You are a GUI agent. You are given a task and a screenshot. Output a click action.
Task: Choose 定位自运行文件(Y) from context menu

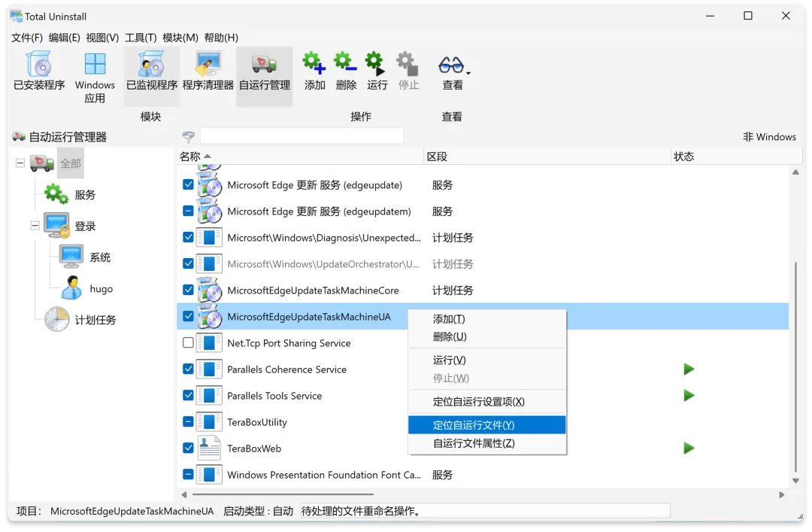474,425
